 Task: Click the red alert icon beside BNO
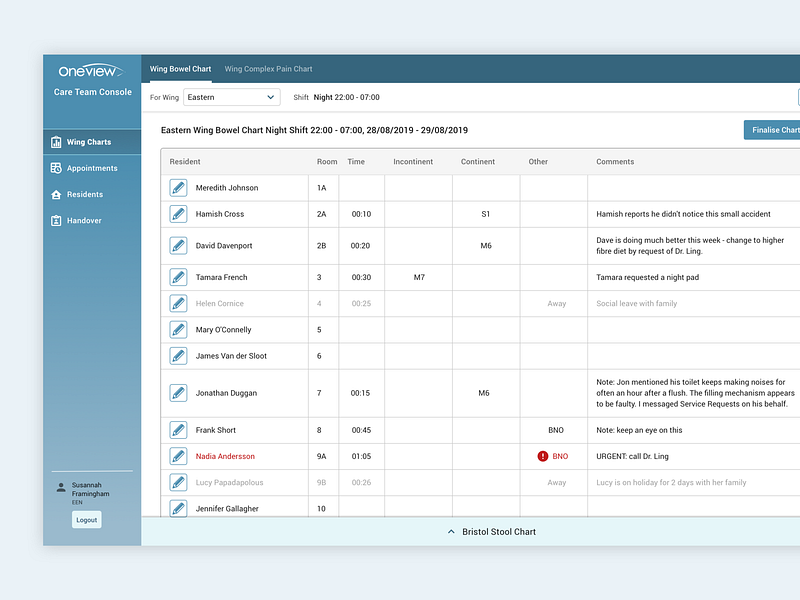(x=542, y=456)
